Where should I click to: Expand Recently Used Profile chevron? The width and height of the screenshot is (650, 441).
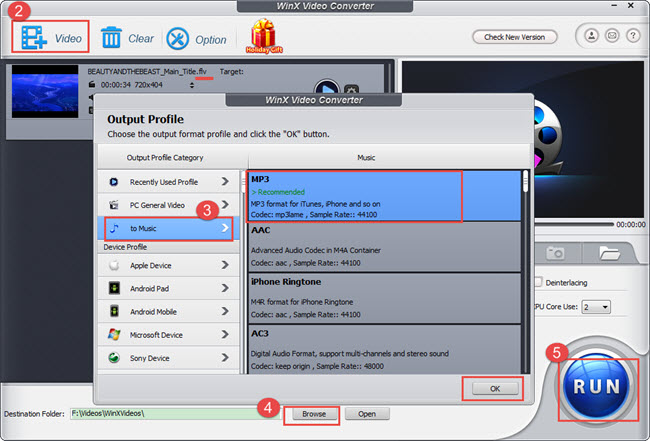pos(225,182)
